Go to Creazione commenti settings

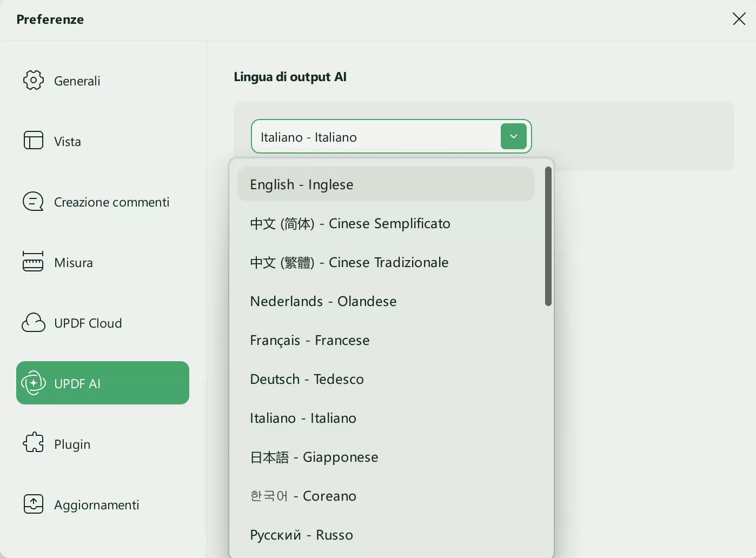pyautogui.click(x=103, y=202)
